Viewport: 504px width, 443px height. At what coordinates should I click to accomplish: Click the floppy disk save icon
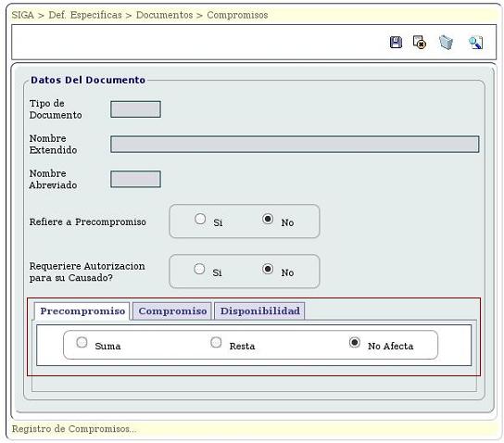pyautogui.click(x=396, y=43)
